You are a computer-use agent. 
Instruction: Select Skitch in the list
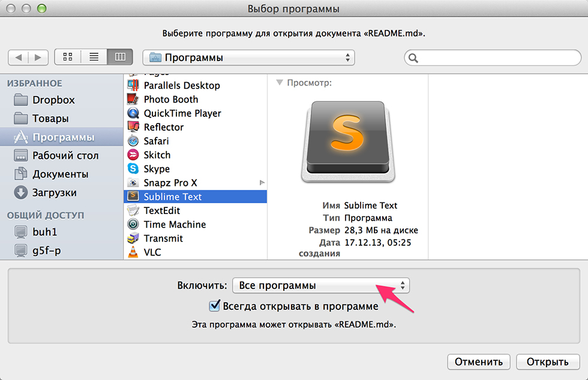coord(196,155)
